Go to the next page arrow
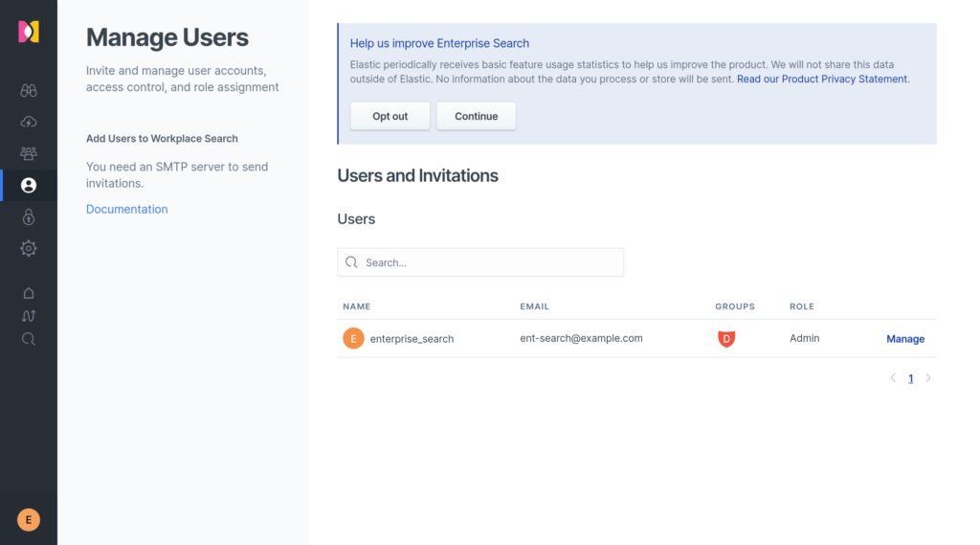Viewport: 980px width, 545px height. tap(928, 378)
